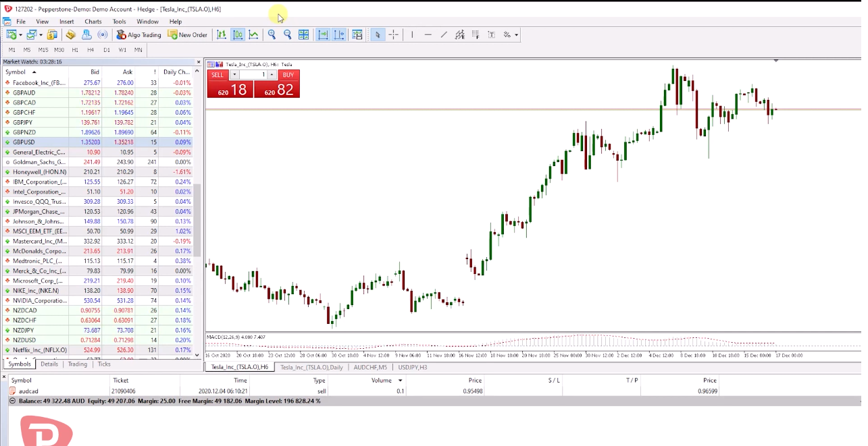This screenshot has width=868, height=446.
Task: Open the Window menu
Action: coord(147,22)
